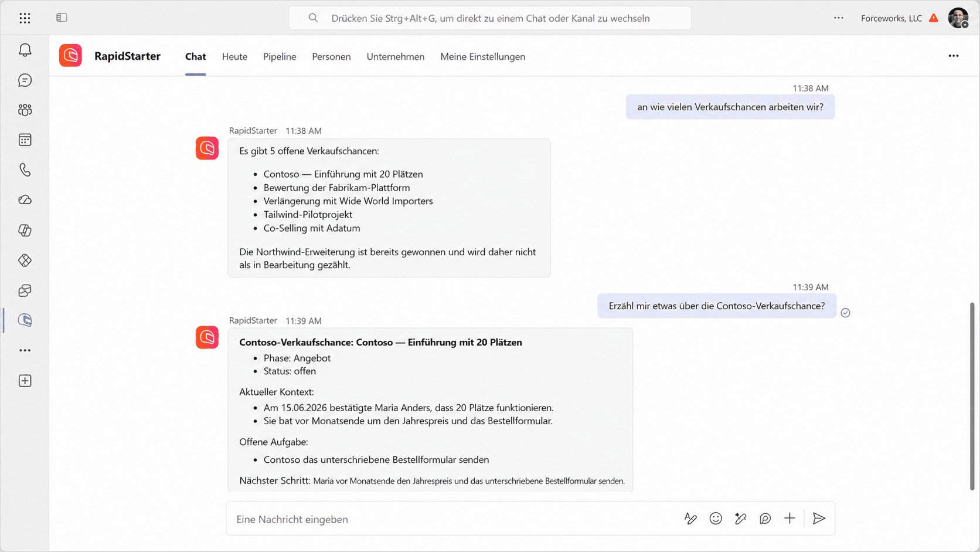980x552 pixels.
Task: Click 'Contoso das unterschriebene Bestellformular senden' task
Action: tap(376, 460)
